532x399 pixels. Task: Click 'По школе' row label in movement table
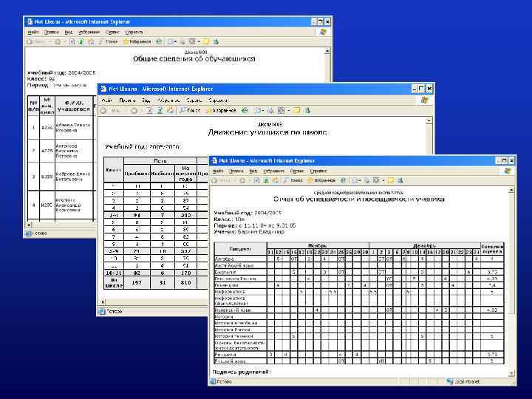(114, 282)
